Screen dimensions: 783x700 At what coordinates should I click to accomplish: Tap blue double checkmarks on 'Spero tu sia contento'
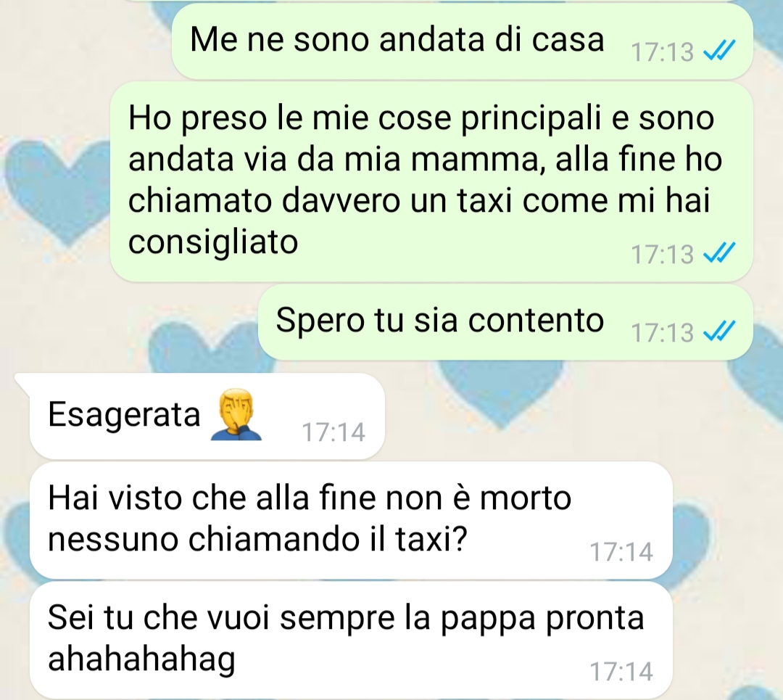(x=719, y=332)
